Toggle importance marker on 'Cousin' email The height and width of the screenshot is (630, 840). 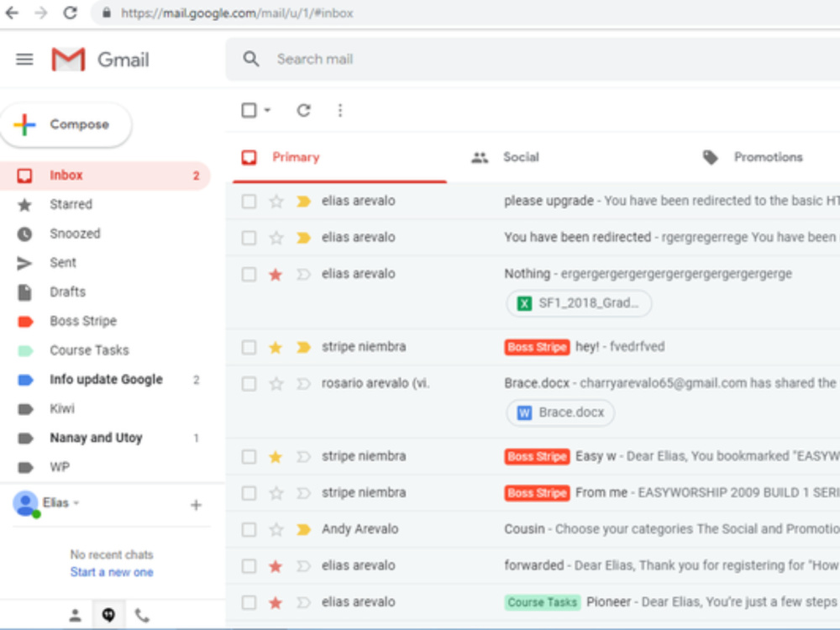pos(304,530)
